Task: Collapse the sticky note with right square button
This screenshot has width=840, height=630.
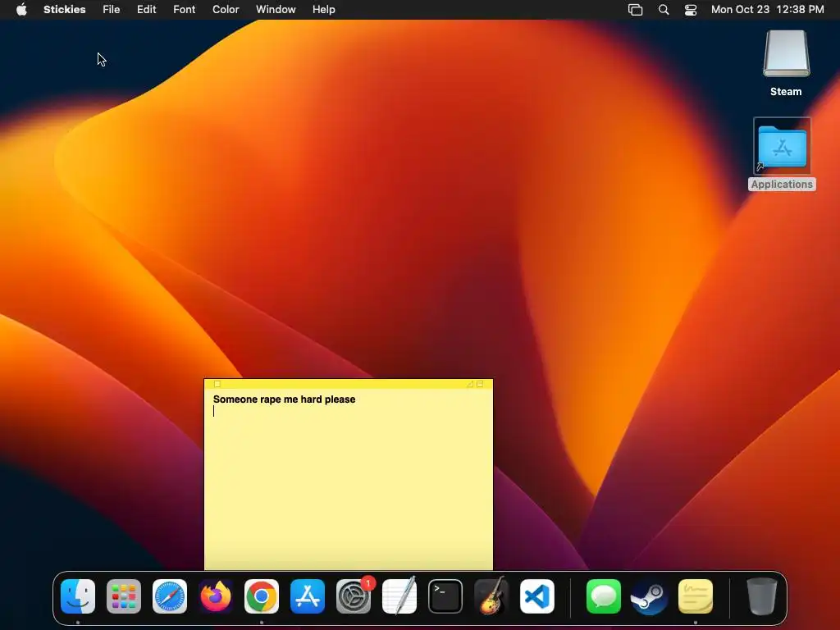Action: [x=480, y=384]
